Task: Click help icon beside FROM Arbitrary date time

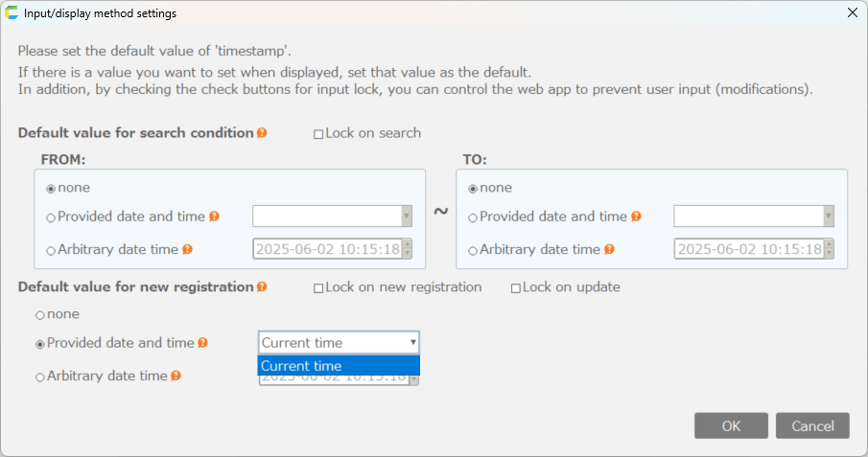Action: coord(188,249)
